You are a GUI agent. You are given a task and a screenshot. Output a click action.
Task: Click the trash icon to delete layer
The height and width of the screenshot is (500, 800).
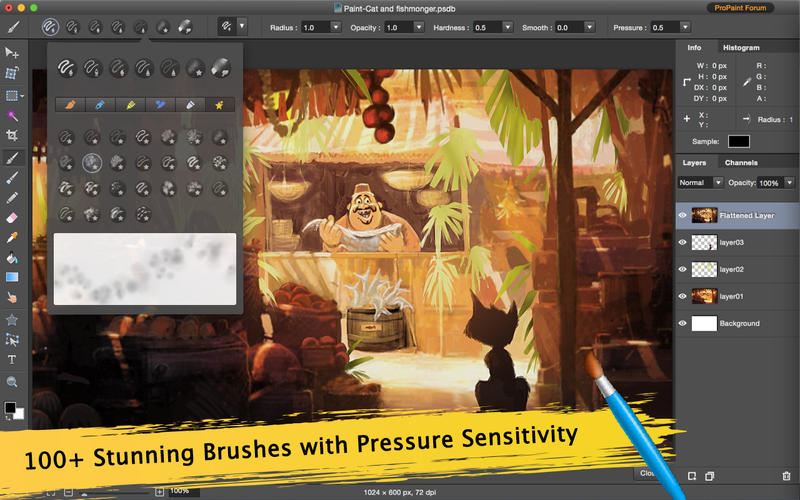coord(786,476)
